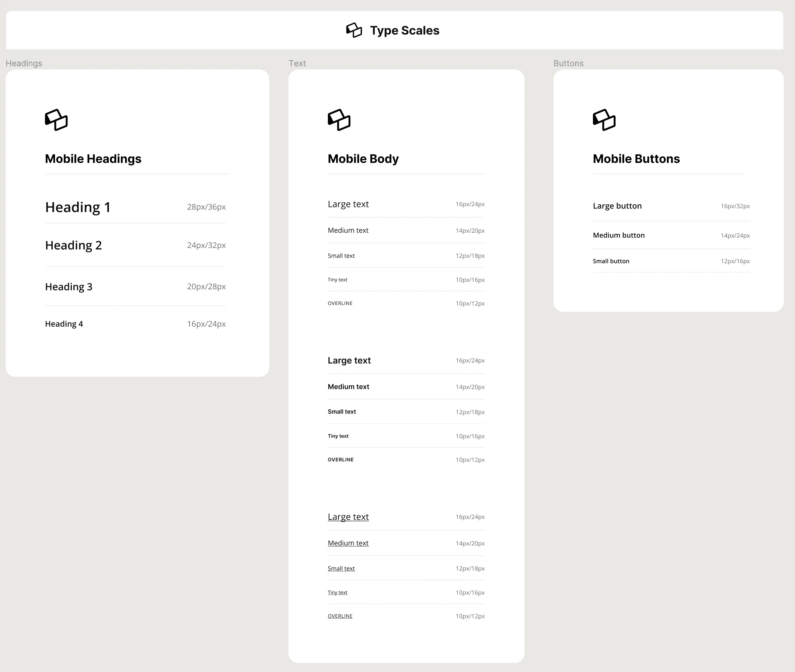Click the Type Scales title text
Screen dimensions: 795x672
(404, 30)
